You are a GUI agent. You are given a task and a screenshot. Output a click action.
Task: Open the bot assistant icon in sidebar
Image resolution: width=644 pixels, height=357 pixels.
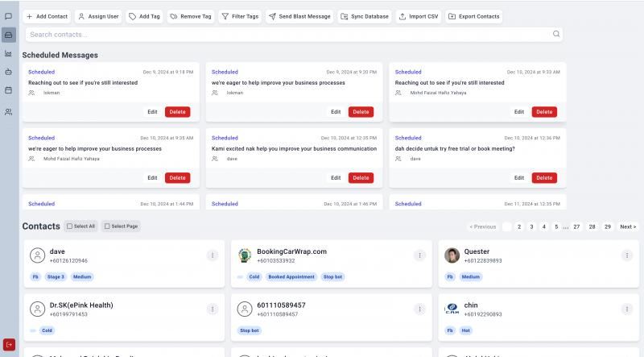[8, 72]
